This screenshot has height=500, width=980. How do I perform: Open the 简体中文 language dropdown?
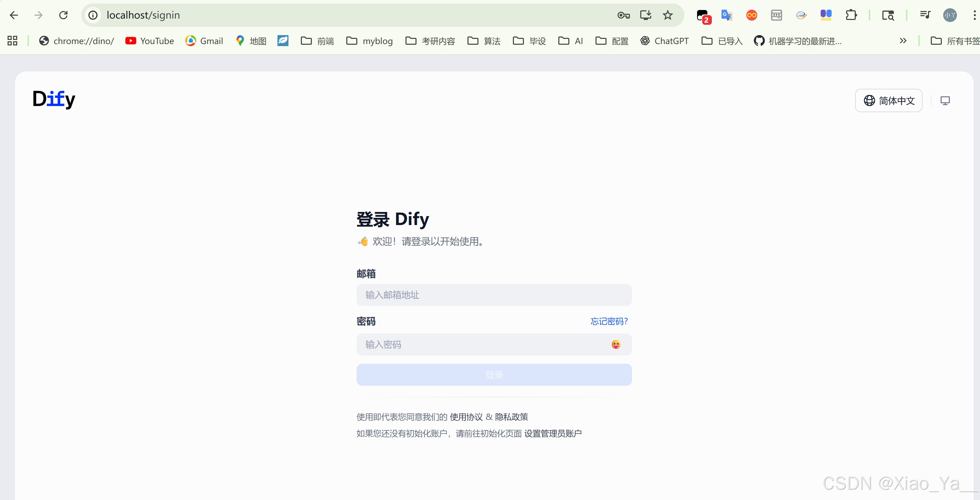coord(888,101)
